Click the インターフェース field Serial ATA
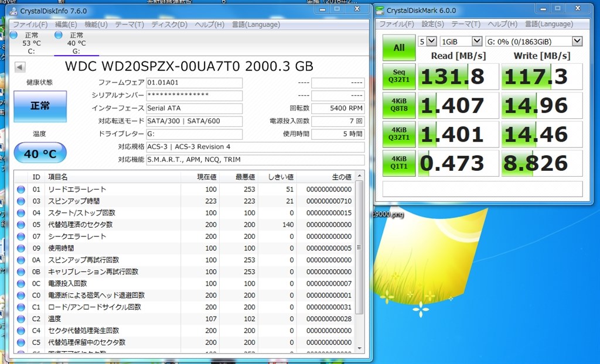 [195, 108]
